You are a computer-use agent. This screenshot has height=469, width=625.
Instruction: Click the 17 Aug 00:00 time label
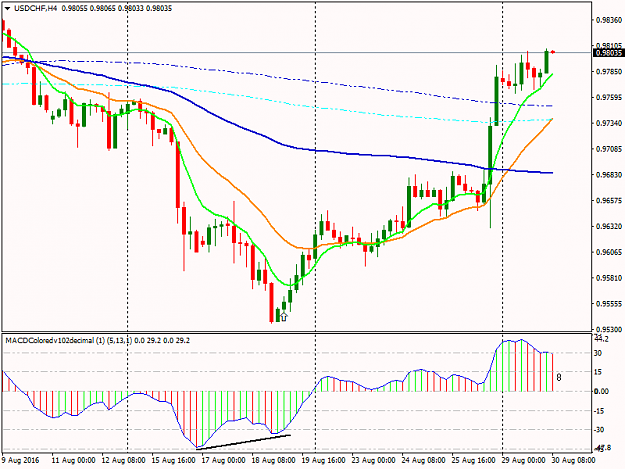223,460
